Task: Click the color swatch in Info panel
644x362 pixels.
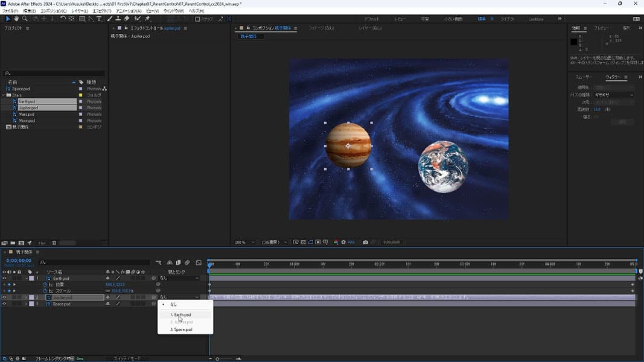Action: click(x=574, y=42)
